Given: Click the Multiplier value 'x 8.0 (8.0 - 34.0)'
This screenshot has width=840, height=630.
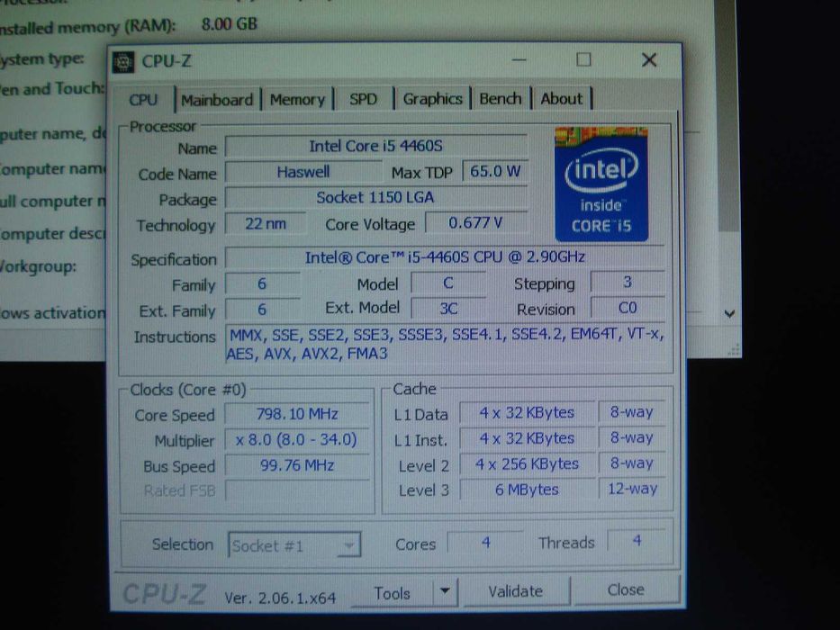Looking at the screenshot, I should click(x=297, y=440).
